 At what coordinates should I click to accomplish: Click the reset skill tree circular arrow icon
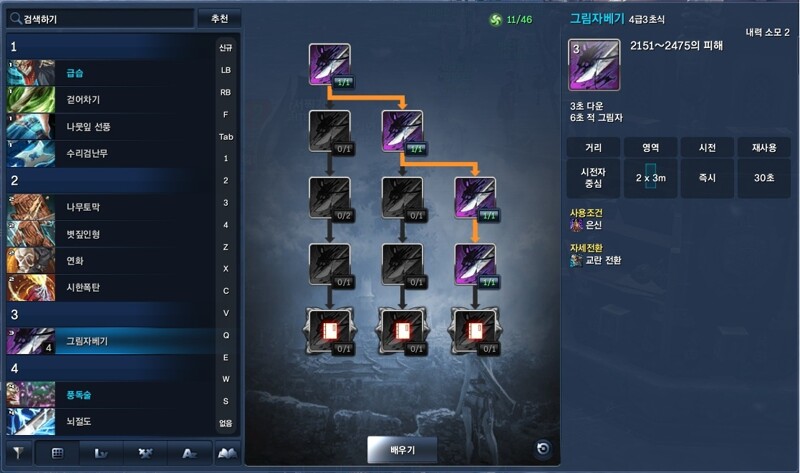click(x=543, y=449)
